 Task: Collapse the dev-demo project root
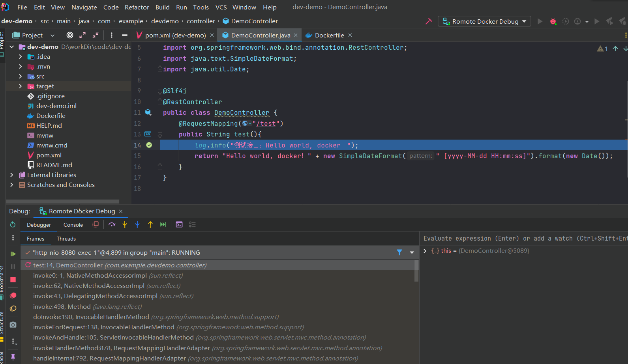11,47
